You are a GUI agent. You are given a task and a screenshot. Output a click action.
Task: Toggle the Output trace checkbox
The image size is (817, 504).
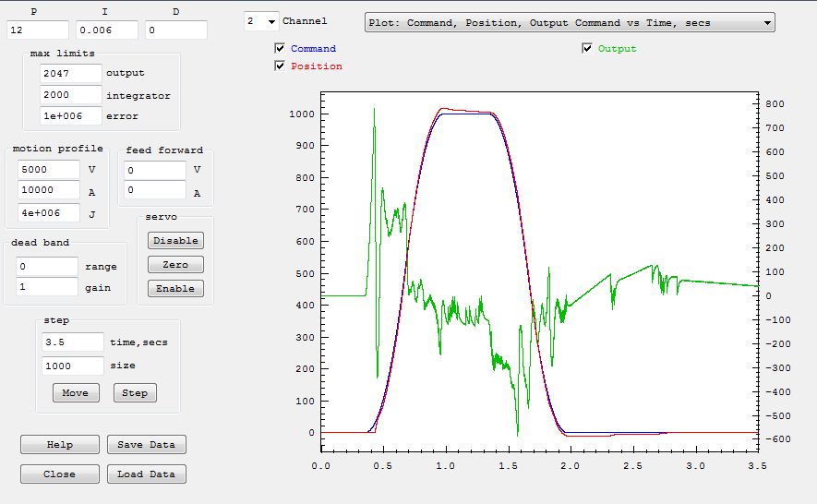(x=587, y=48)
